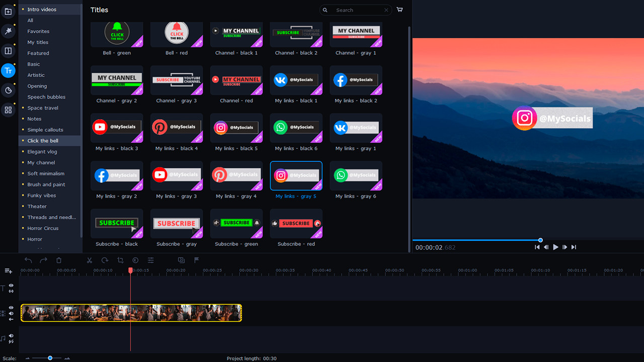
Task: Toggle visibility of the titles track
Action: point(10,285)
